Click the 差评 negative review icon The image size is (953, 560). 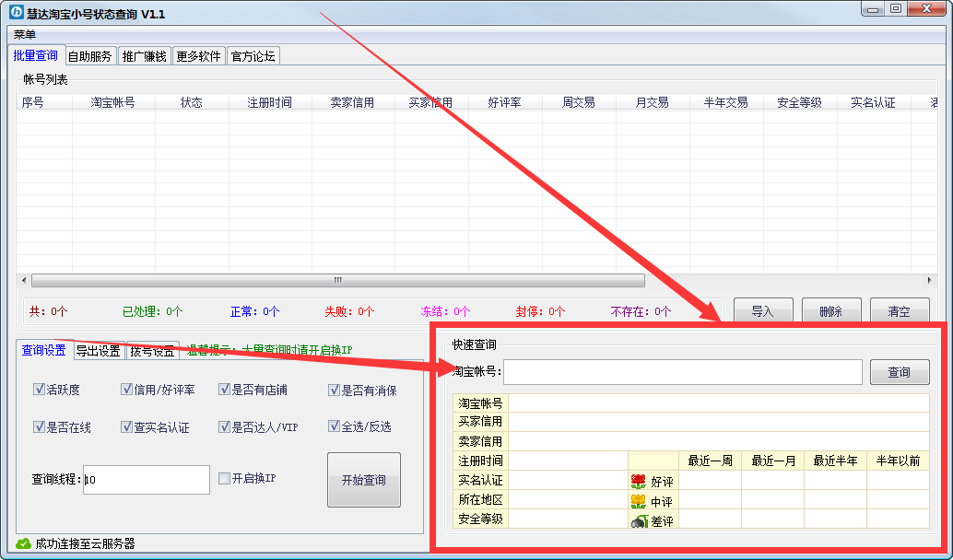pyautogui.click(x=638, y=521)
